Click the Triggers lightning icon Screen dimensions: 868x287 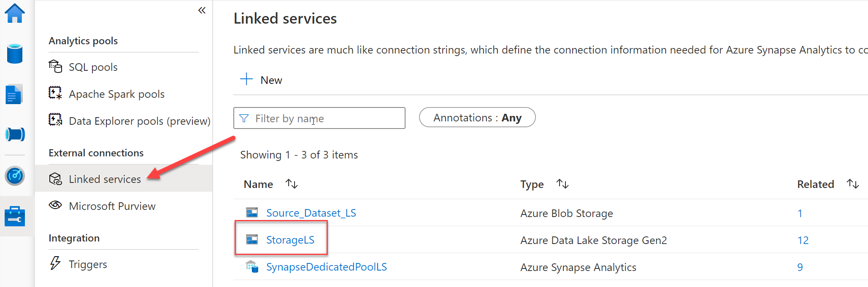tap(55, 263)
